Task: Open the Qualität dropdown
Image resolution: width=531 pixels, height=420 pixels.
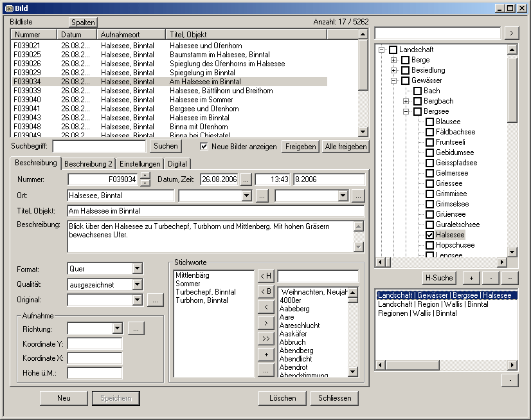Action: point(138,284)
